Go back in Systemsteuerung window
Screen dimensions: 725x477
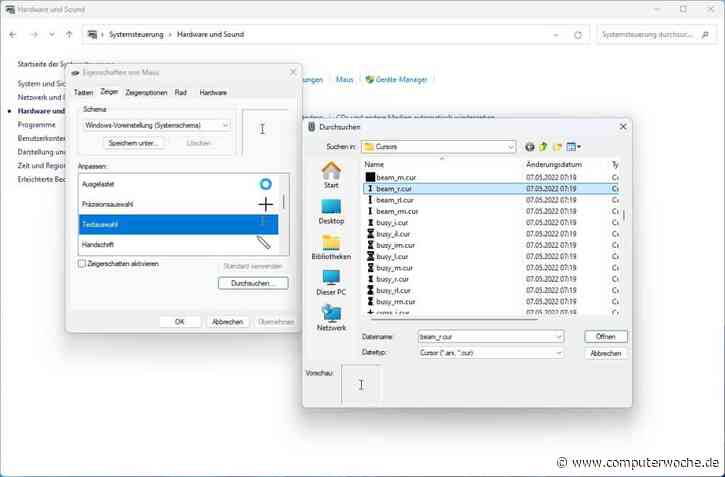tap(13, 35)
